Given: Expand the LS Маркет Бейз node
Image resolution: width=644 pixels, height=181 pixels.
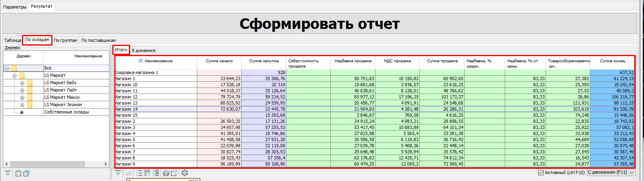Looking at the screenshot, I should 22,83.
